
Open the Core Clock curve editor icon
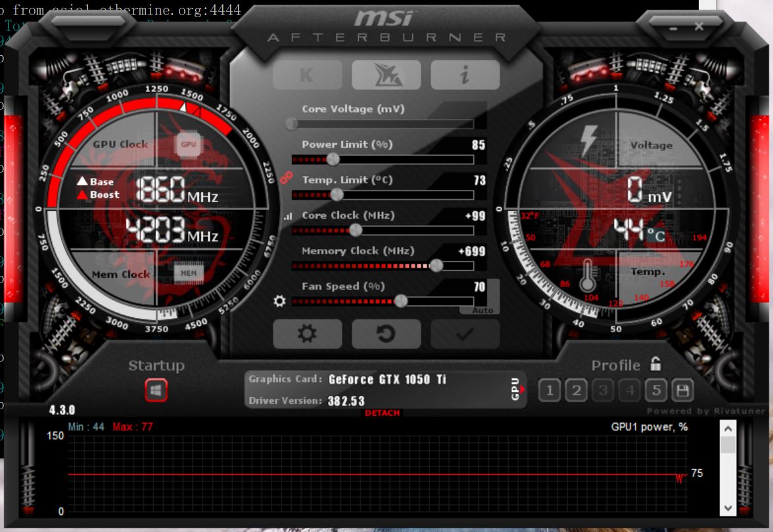pyautogui.click(x=287, y=216)
